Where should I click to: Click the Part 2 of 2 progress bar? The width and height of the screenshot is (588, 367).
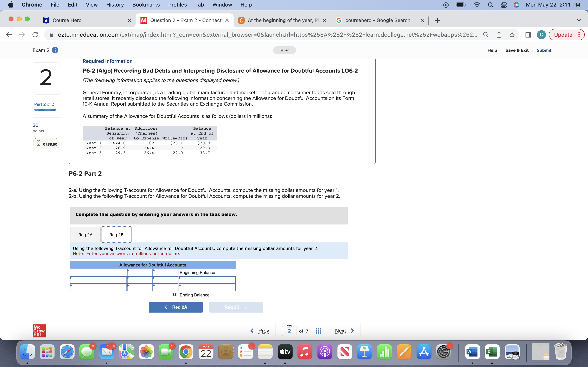[45, 109]
